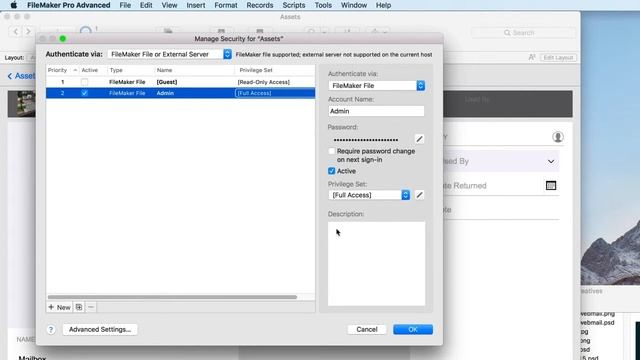Screen dimensions: 640x360
Task: Click the previous record arrow in Assets toolbar
Action: pyautogui.click(x=16, y=31)
